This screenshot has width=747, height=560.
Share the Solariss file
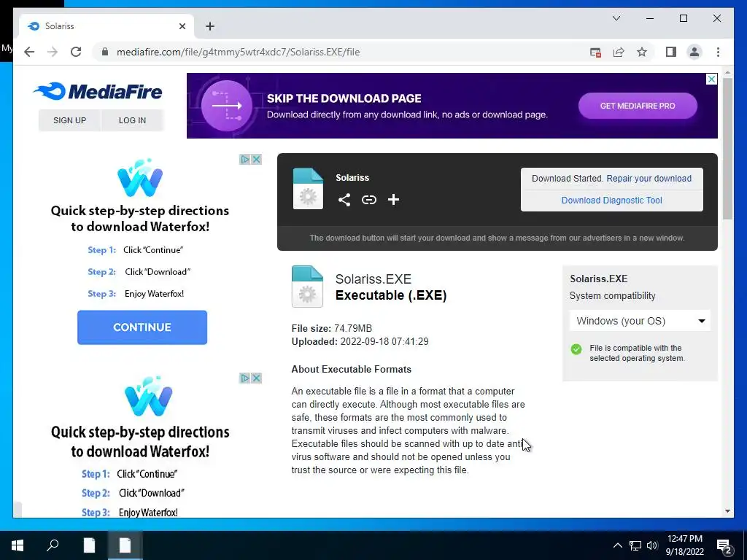344,200
